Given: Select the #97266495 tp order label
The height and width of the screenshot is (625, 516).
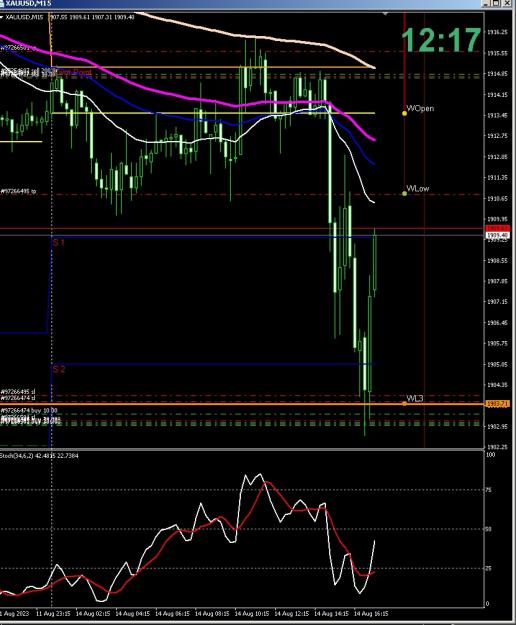Looking at the screenshot, I should click(x=18, y=192).
